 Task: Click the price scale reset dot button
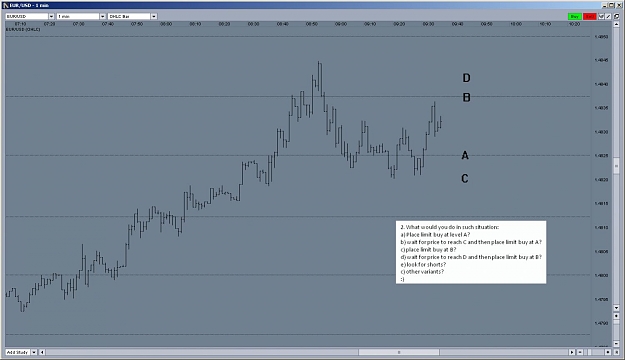pyautogui.click(x=616, y=316)
